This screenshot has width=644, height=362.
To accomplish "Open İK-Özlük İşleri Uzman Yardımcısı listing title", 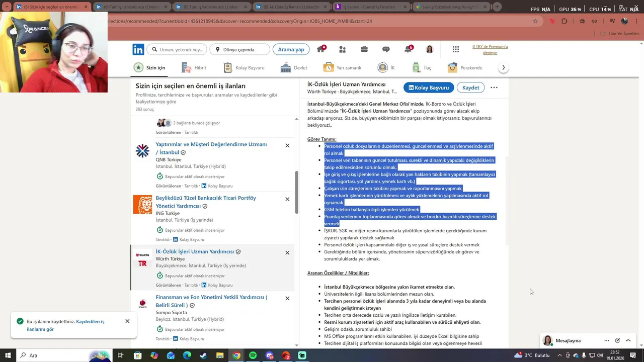I will [195, 251].
